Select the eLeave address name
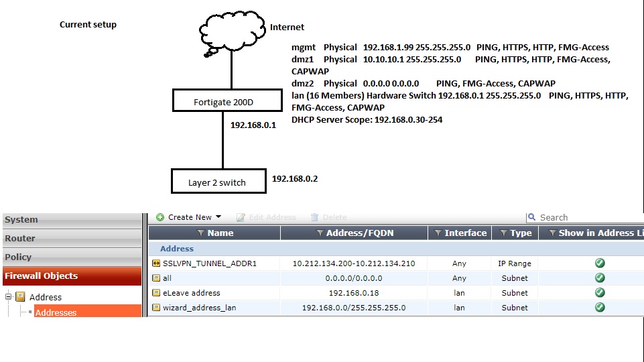Screen dimensions: 644x362 [x=192, y=293]
